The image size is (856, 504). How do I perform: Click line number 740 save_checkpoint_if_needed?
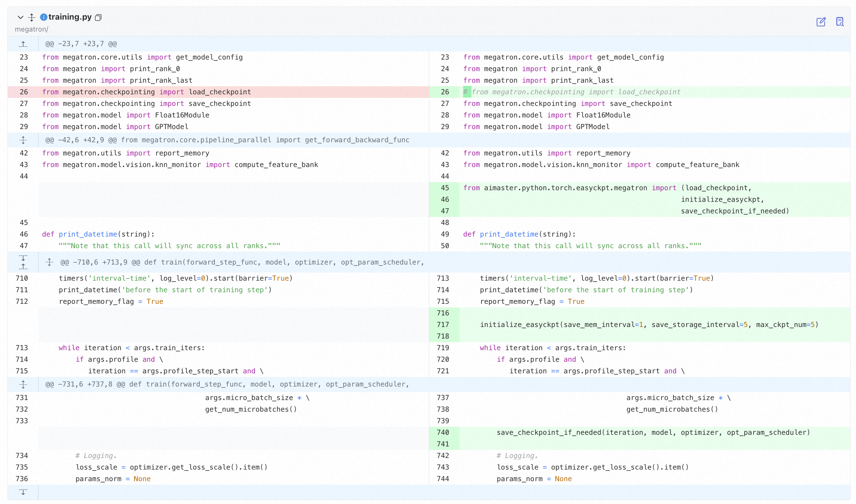[x=442, y=432]
